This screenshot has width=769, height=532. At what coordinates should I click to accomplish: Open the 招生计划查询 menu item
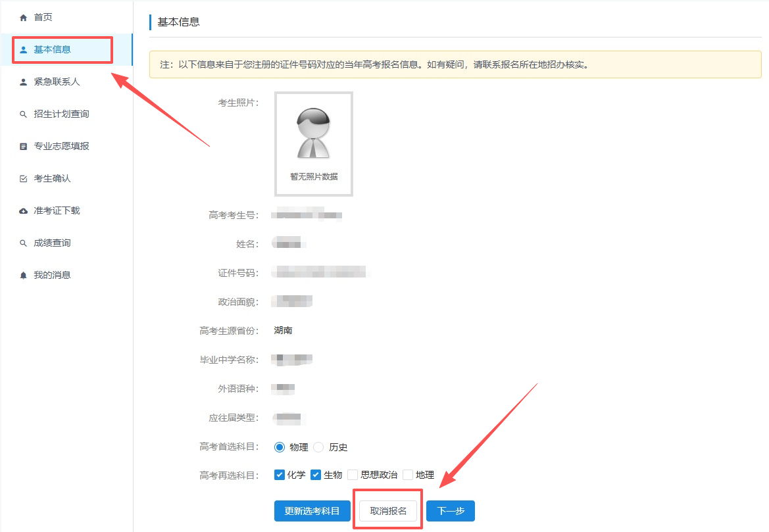(x=61, y=114)
